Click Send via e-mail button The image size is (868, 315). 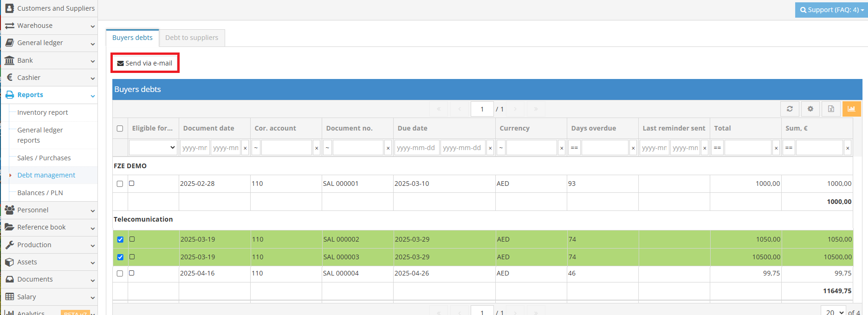(x=145, y=63)
